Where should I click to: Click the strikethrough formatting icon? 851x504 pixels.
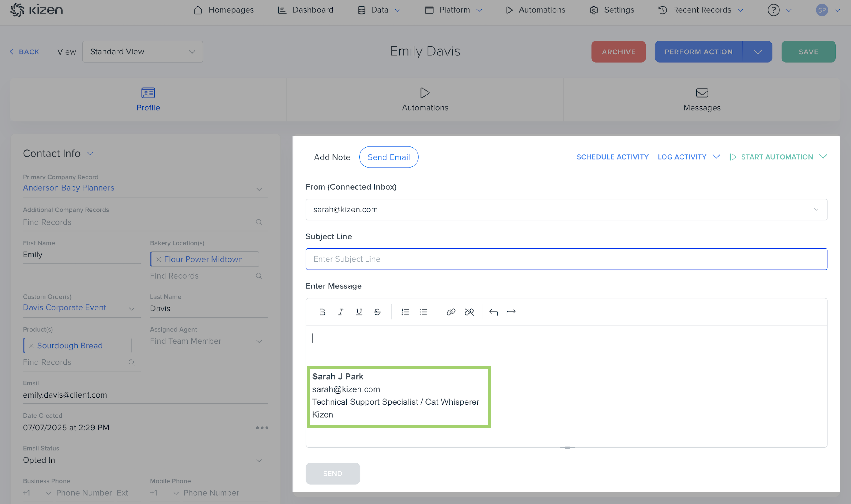point(377,312)
